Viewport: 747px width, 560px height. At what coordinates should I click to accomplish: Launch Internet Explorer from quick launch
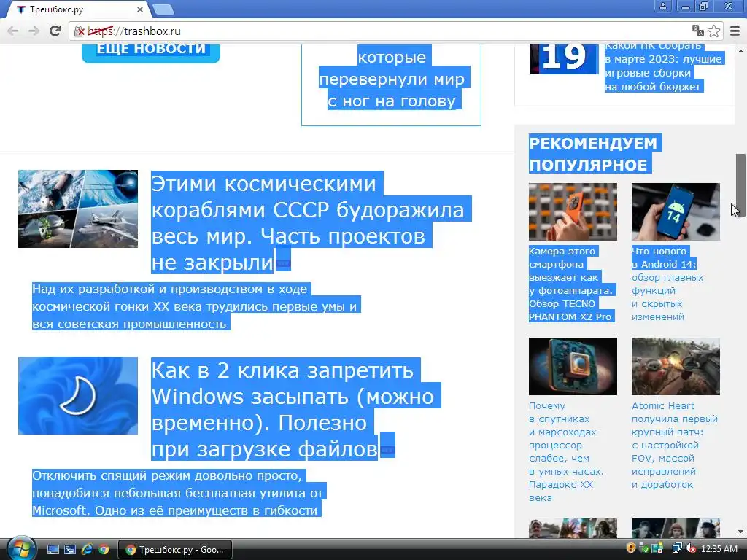87,550
